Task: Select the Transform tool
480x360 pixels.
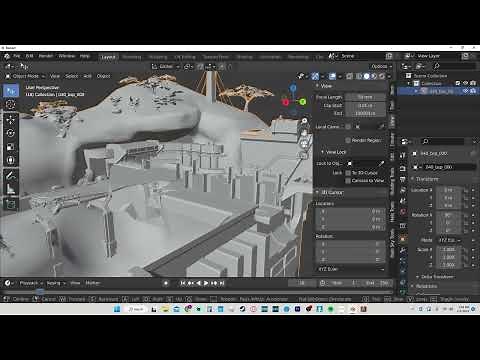Action: 11,160
